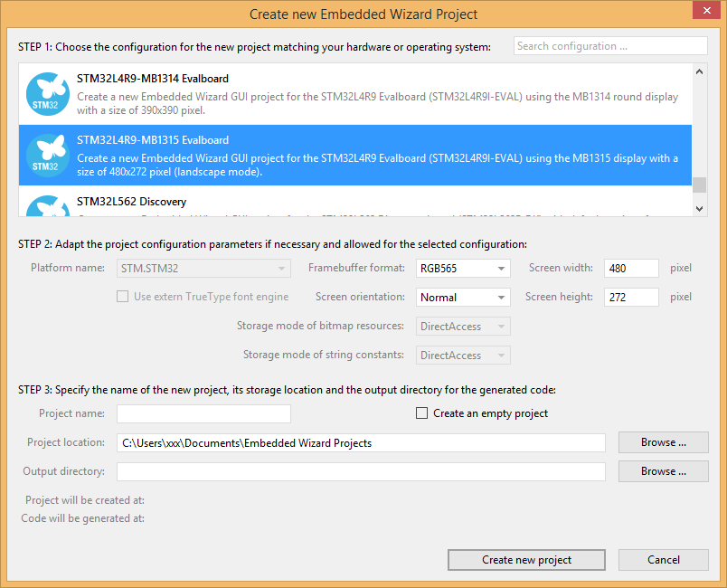Image resolution: width=727 pixels, height=588 pixels.
Task: Open the Platform name combo box
Action: 203,269
